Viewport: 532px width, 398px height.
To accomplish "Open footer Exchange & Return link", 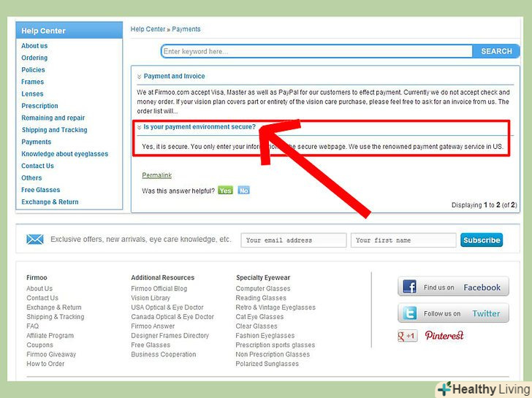I will click(x=54, y=307).
